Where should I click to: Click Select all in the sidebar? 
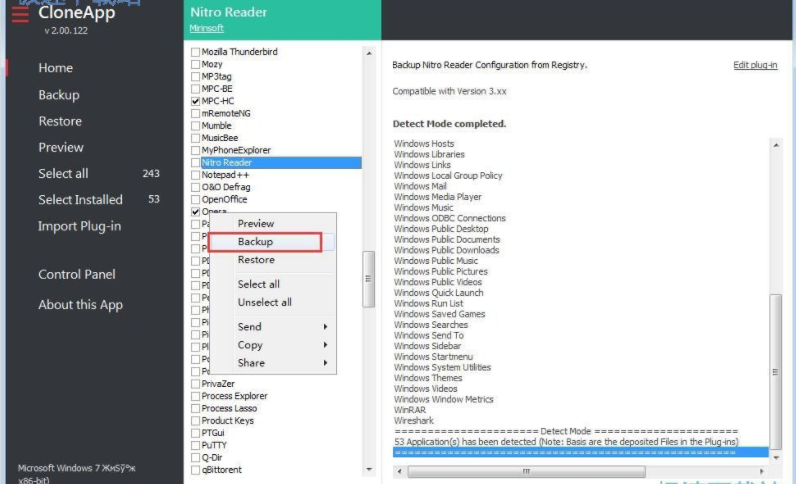tap(63, 174)
